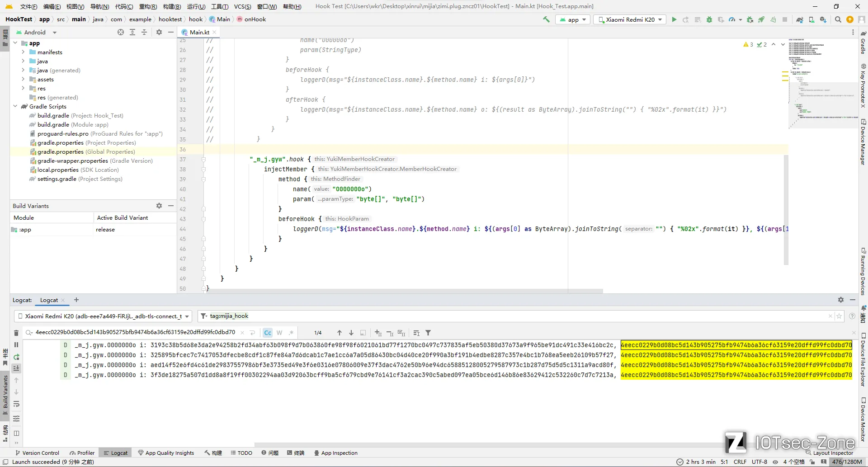Viewport: 868px width, 467px height.
Task: Add a new Logcat tab with plus
Action: pyautogui.click(x=76, y=300)
